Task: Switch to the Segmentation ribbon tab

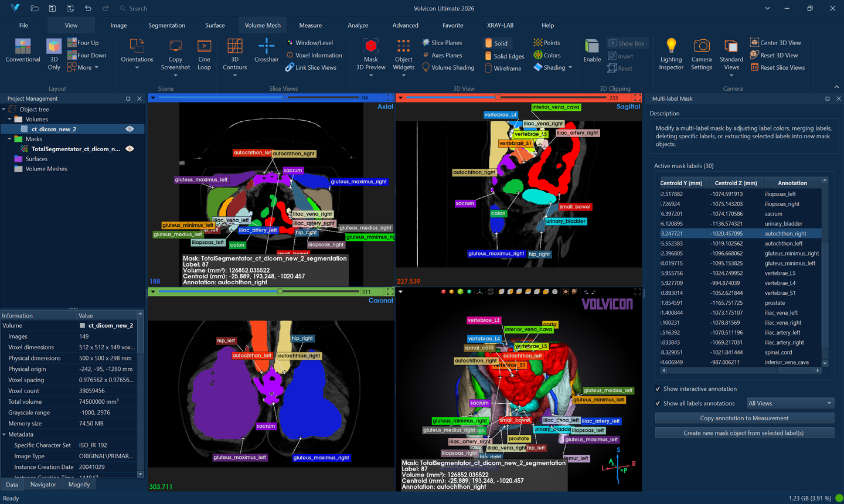Action: click(x=166, y=25)
